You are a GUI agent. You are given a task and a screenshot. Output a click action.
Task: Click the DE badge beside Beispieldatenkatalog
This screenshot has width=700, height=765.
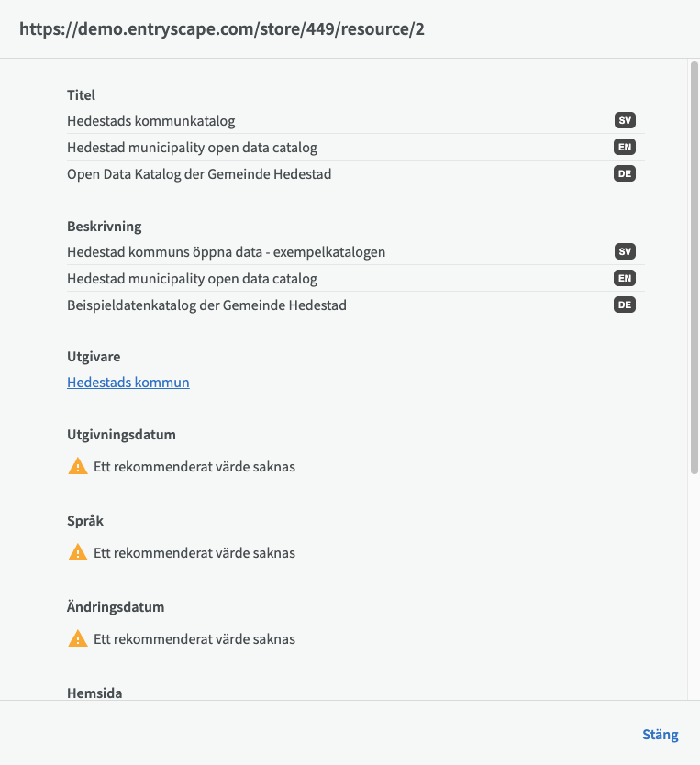tap(625, 305)
